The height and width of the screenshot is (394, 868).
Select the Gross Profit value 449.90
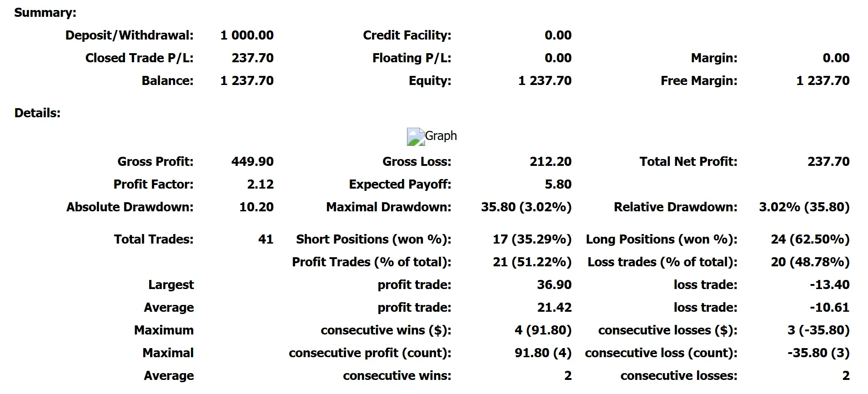[x=252, y=162]
